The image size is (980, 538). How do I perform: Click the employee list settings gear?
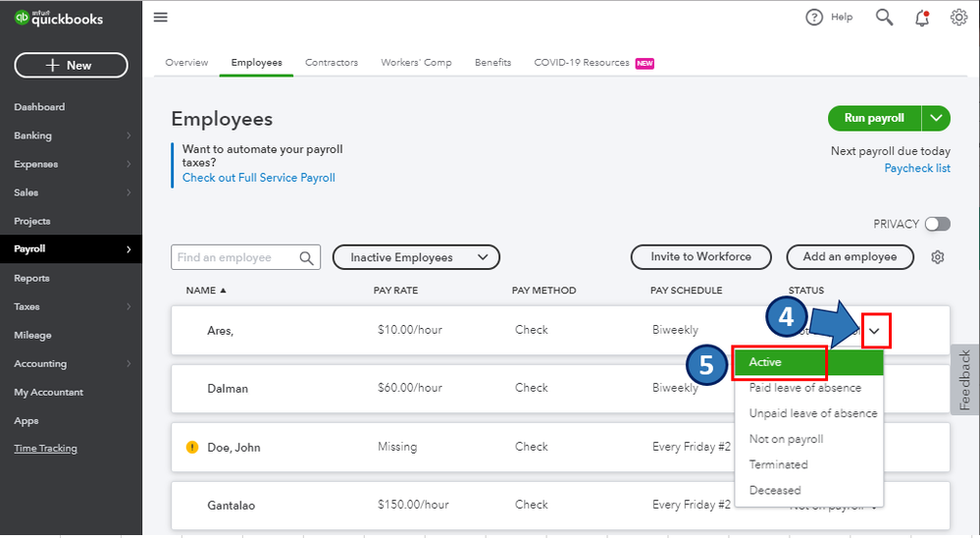(937, 257)
